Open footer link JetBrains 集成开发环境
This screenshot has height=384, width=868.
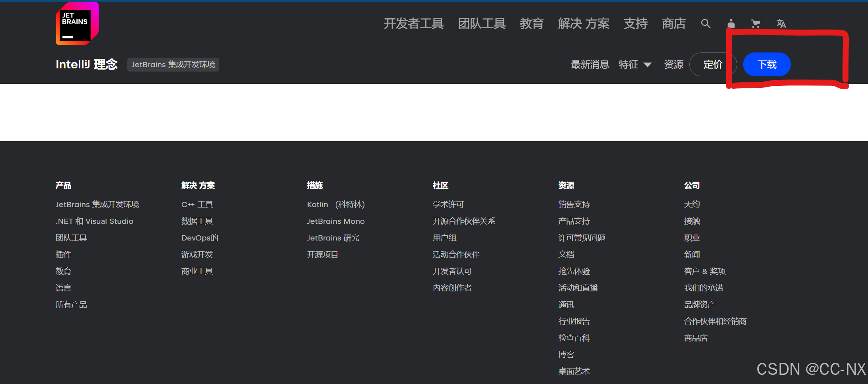click(97, 204)
